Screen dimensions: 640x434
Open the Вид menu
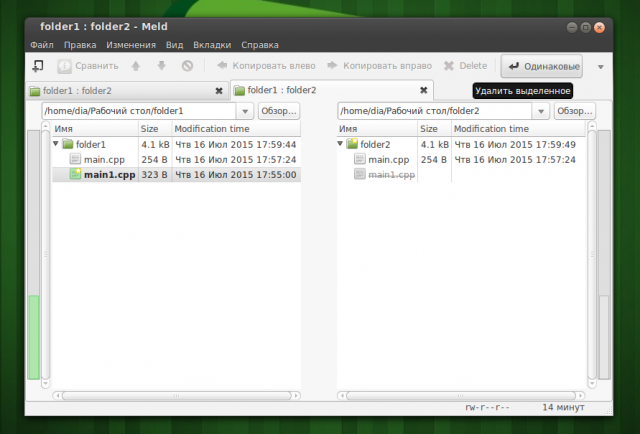click(x=174, y=45)
